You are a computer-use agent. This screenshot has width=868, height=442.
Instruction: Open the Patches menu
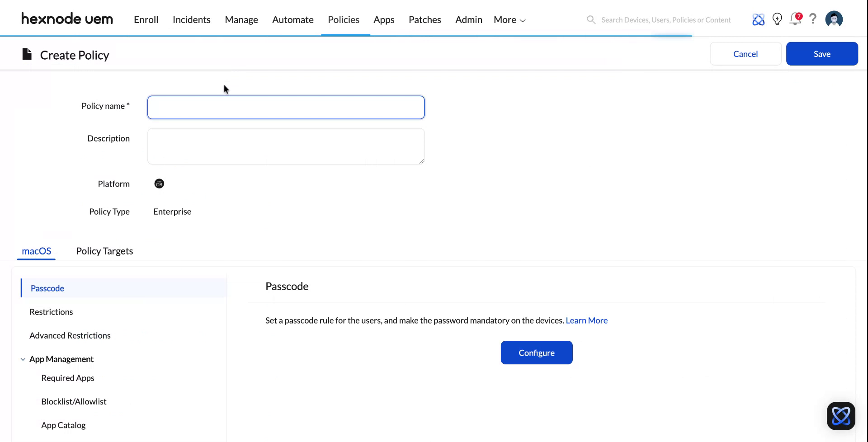tap(425, 19)
